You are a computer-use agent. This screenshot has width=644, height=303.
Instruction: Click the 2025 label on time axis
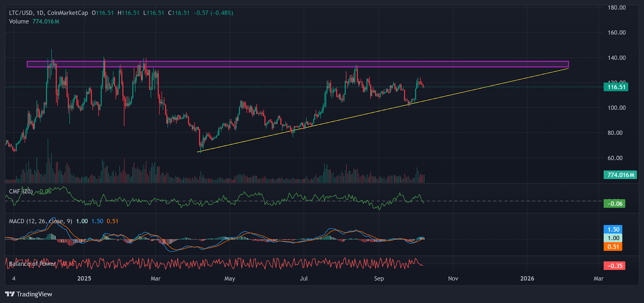(84, 278)
